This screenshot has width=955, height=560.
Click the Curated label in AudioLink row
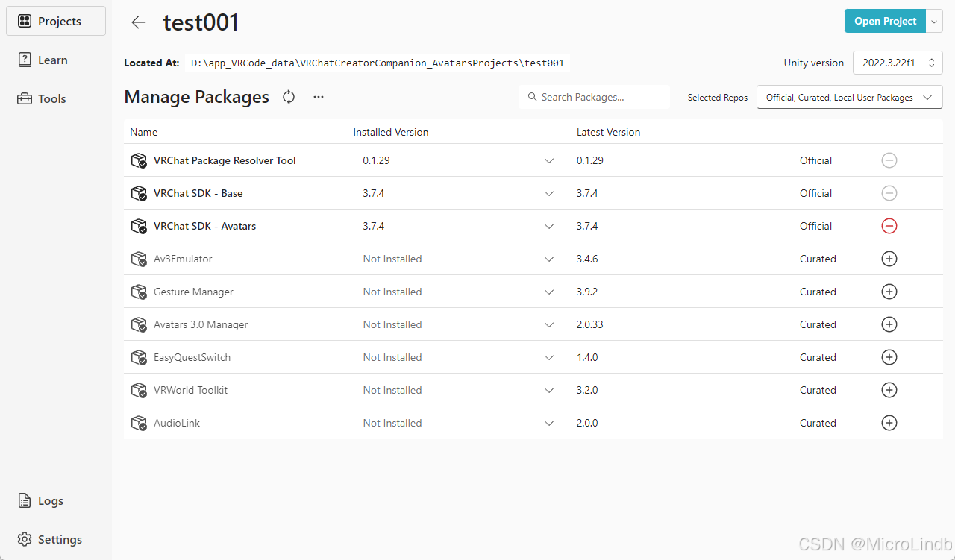[x=818, y=423]
